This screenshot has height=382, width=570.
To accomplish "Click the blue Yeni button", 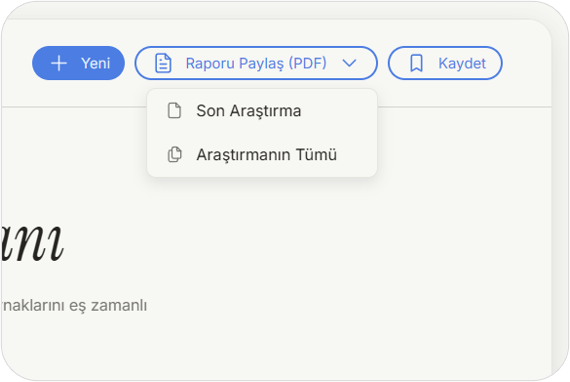I will 79,63.
